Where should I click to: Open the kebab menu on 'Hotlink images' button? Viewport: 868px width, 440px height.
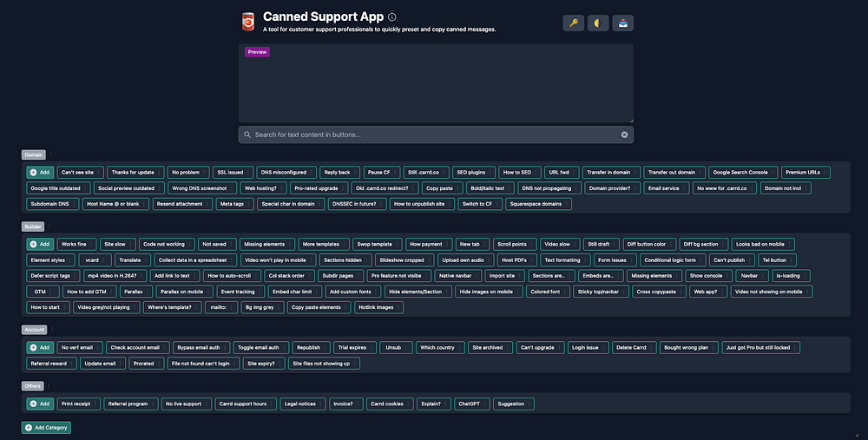pos(398,307)
